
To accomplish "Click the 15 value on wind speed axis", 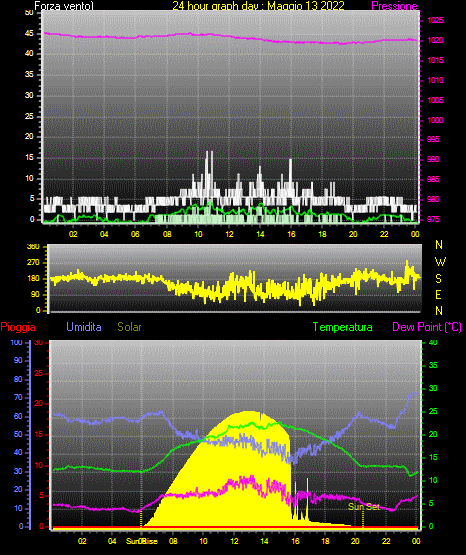I will (x=29, y=158).
